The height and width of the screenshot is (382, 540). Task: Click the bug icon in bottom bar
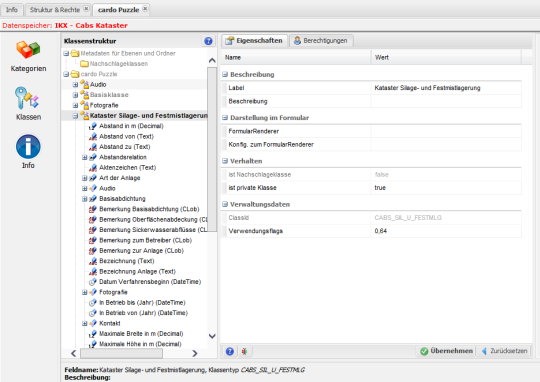[244, 351]
